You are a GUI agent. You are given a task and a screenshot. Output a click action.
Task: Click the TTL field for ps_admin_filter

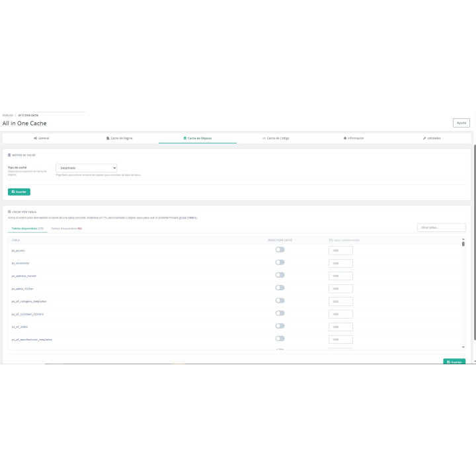coord(340,289)
